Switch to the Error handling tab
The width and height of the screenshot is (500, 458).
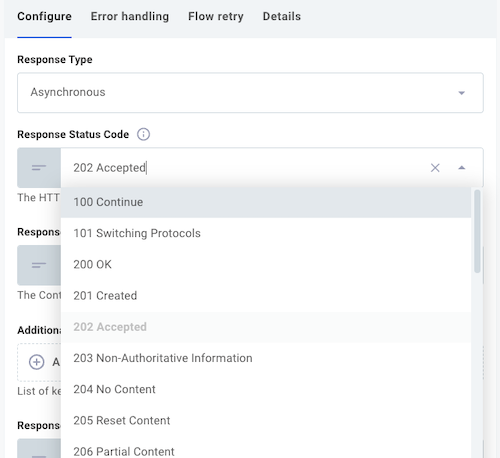130,17
